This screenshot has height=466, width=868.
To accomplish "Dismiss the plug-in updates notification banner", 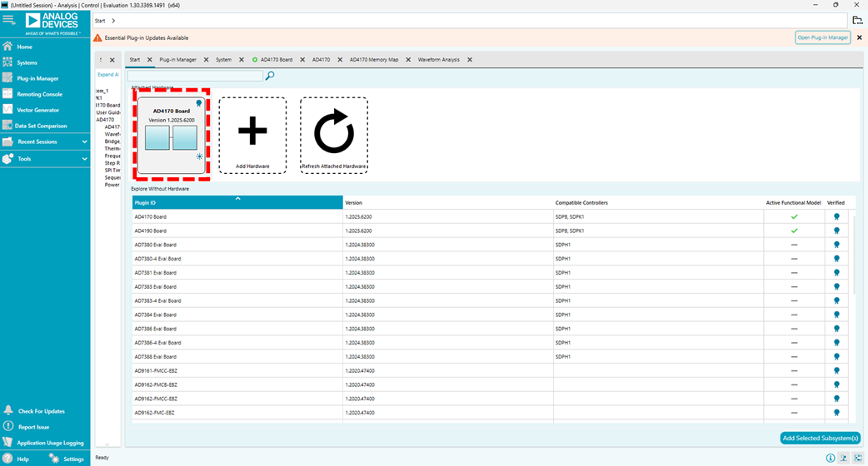I will click(x=860, y=37).
